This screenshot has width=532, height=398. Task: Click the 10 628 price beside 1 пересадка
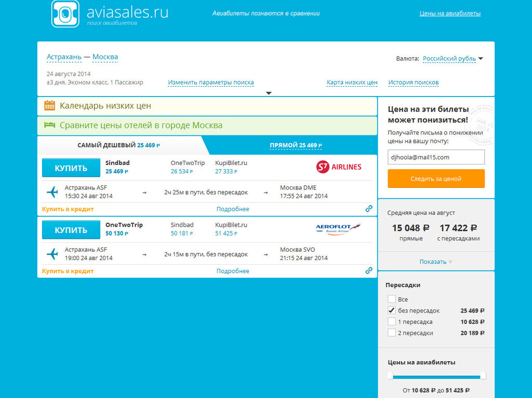[x=472, y=322]
